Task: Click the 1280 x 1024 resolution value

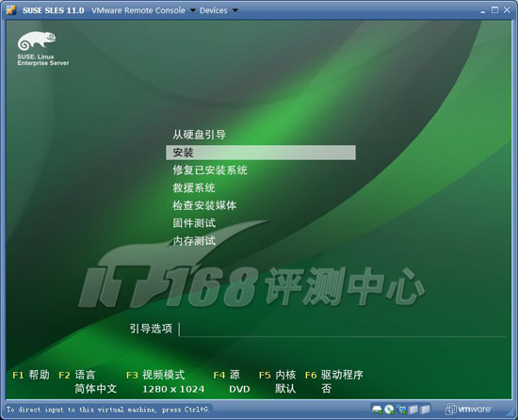Action: pyautogui.click(x=173, y=389)
